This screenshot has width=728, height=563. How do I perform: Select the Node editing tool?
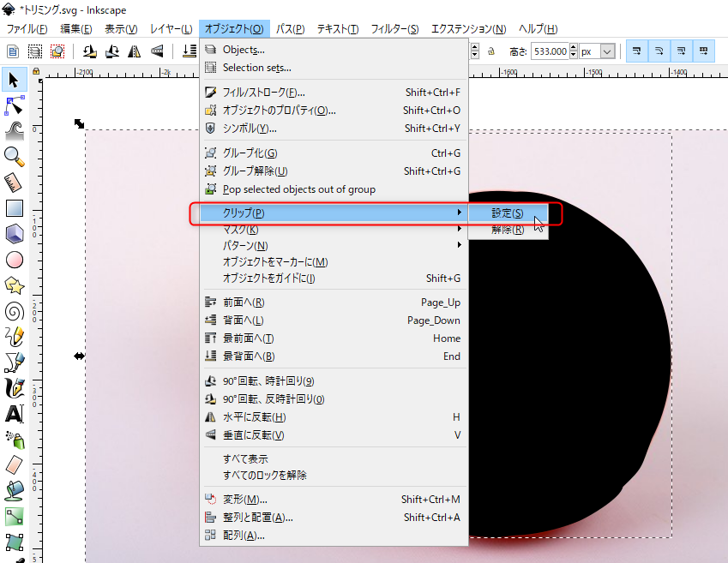15,105
